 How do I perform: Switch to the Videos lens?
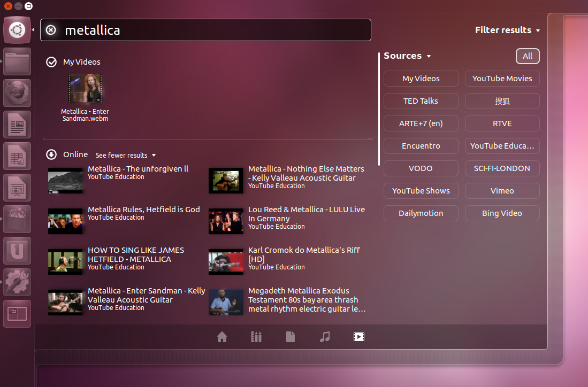click(359, 337)
